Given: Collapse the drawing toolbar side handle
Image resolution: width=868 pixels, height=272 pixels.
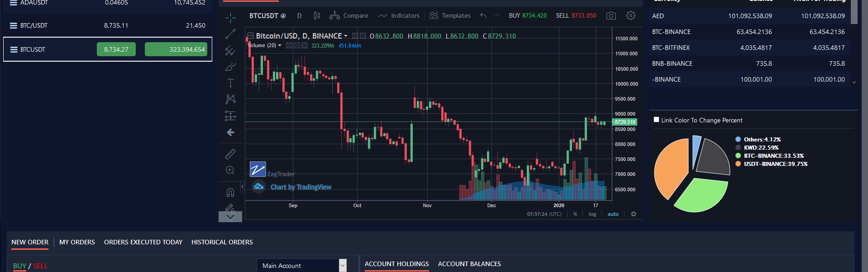Looking at the screenshot, I should coord(242,186).
